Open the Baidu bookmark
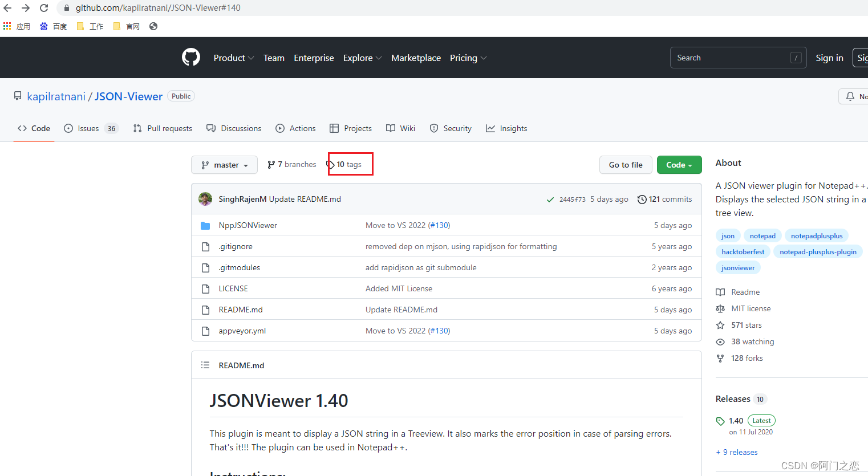 [x=54, y=26]
